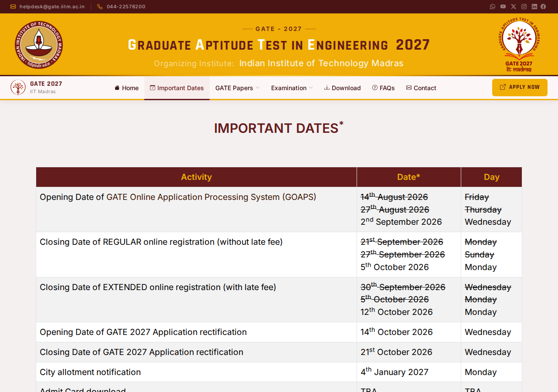Expand the Examination dropdown menu

click(x=292, y=88)
